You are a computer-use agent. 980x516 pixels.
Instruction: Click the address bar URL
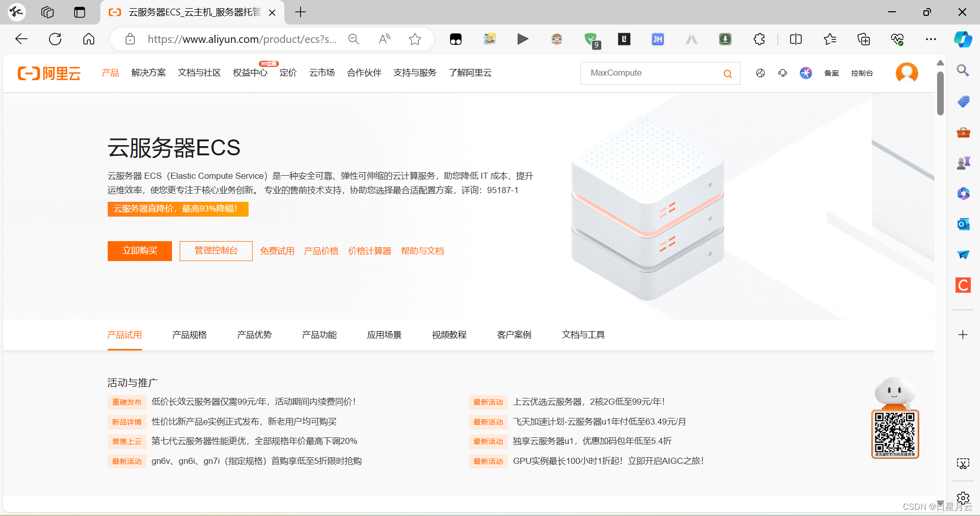click(x=242, y=39)
